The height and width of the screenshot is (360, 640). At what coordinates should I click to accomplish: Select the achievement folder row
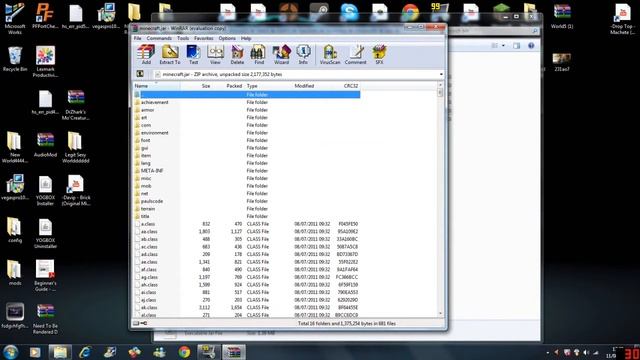(247, 102)
